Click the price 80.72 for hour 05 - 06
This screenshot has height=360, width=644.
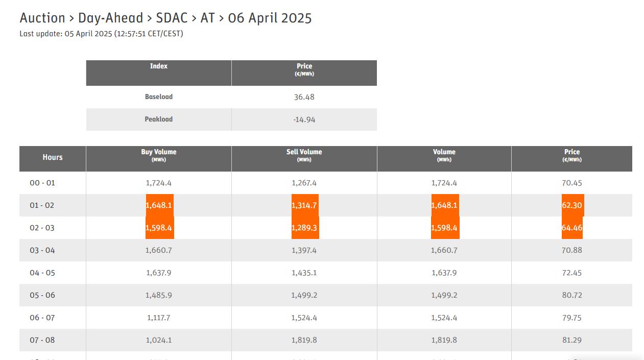click(x=571, y=295)
